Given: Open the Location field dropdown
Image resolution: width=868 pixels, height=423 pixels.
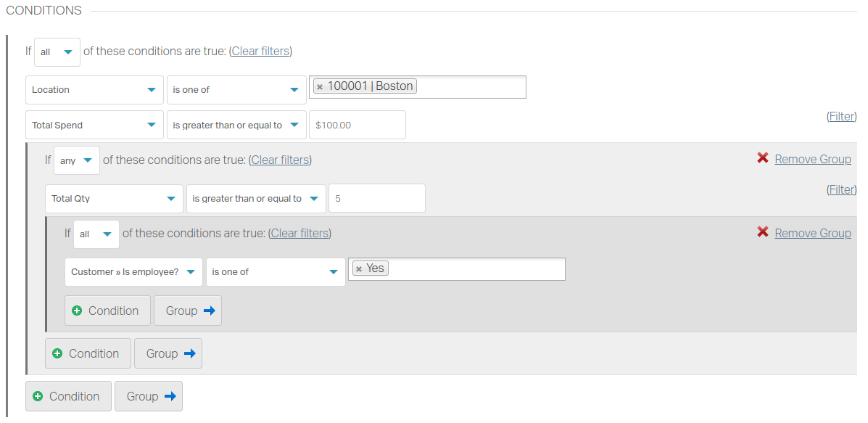Looking at the screenshot, I should 95,90.
